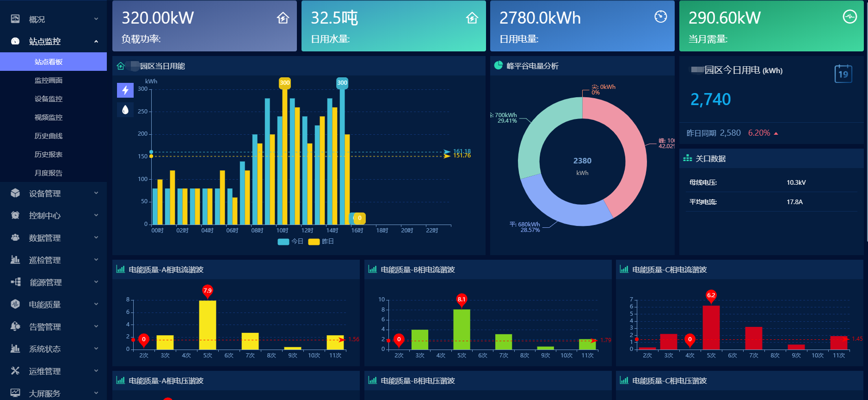The height and width of the screenshot is (400, 868).
Task: Expand the 告警管理 menu chevron
Action: 96,326
